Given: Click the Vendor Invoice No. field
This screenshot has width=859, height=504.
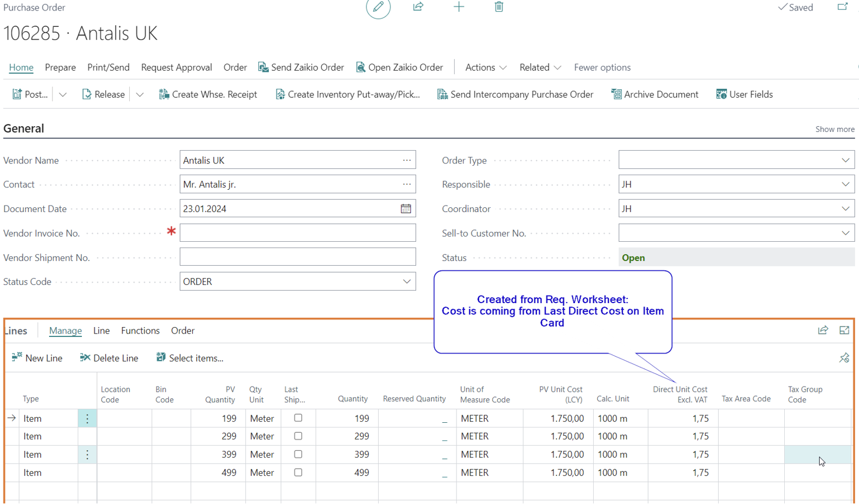Looking at the screenshot, I should [x=297, y=233].
